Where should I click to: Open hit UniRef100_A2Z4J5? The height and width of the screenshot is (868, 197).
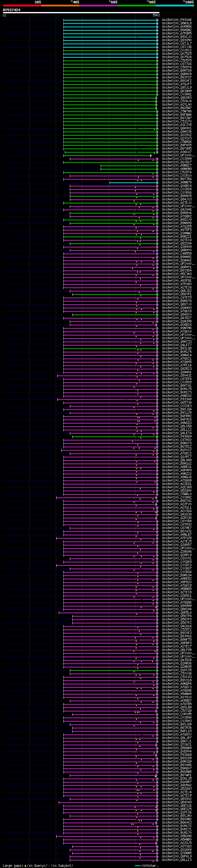[177, 843]
